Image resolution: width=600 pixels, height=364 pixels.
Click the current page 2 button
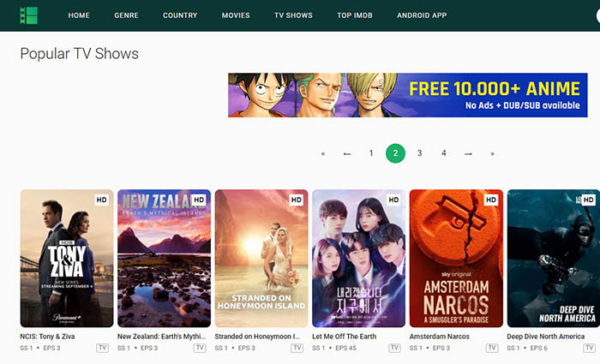click(x=395, y=153)
